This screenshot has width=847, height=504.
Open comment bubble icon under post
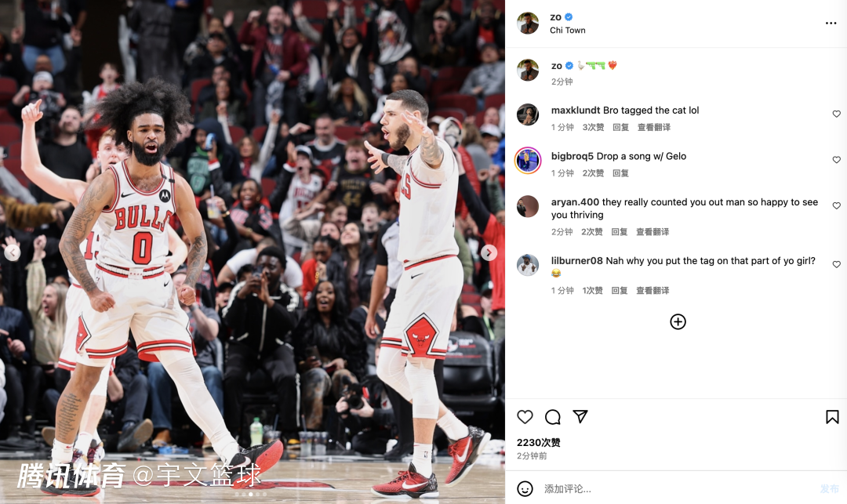click(x=552, y=416)
